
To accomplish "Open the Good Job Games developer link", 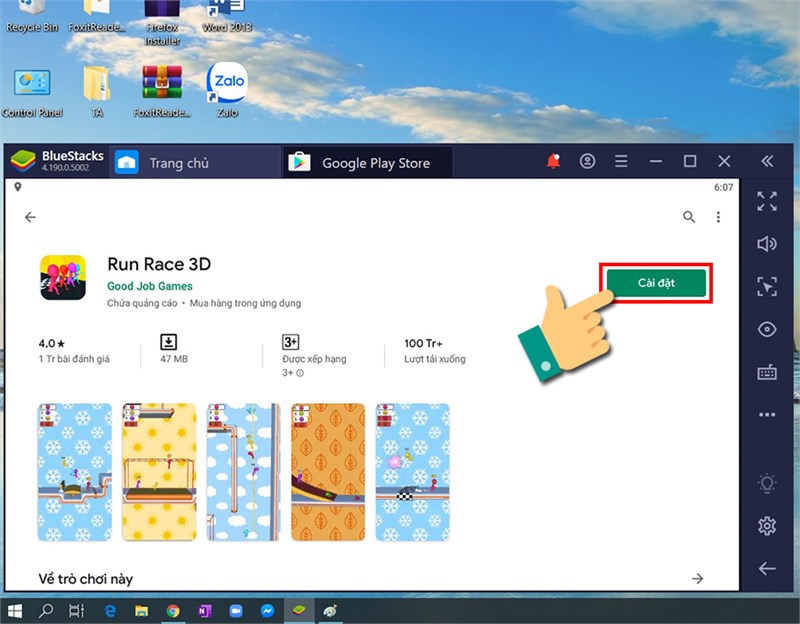I will coord(149,286).
